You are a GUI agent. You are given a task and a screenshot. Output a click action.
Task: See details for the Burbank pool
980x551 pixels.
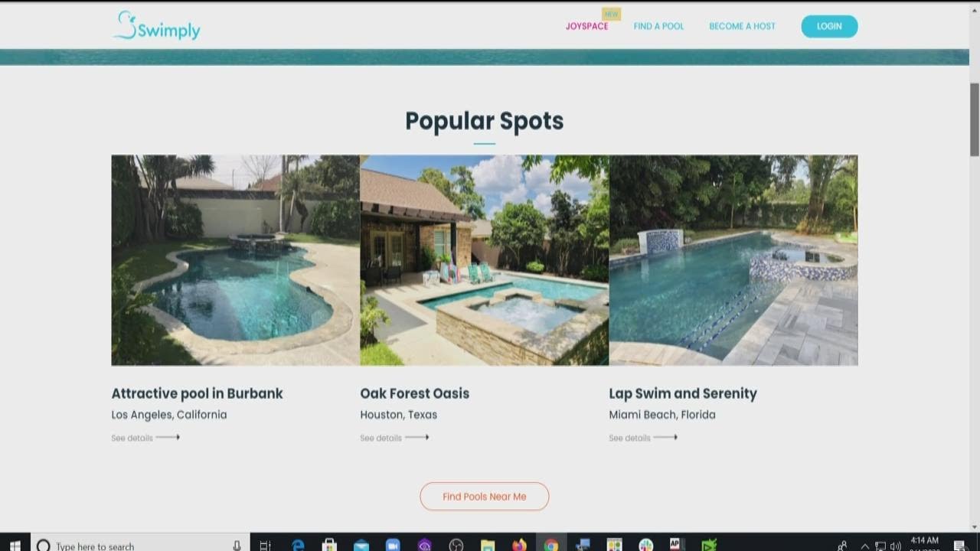click(145, 438)
